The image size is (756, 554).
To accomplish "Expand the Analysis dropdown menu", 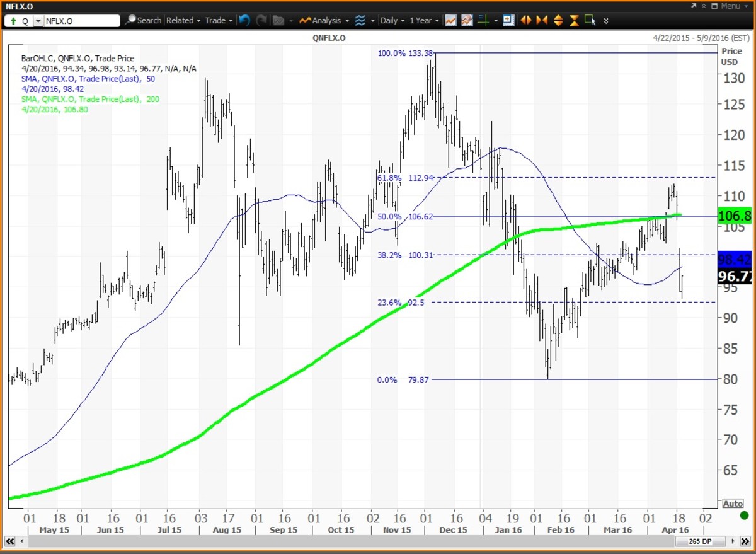I will (x=324, y=20).
